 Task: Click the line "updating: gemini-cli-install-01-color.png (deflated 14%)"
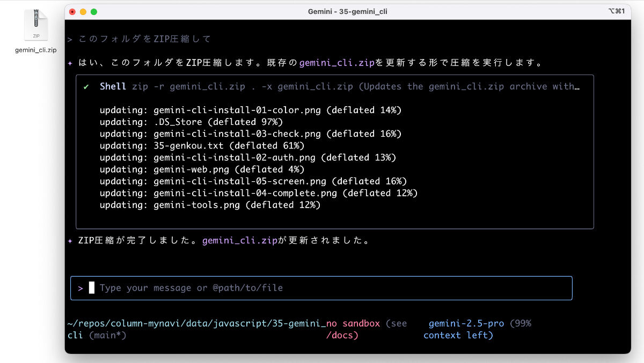(x=251, y=110)
